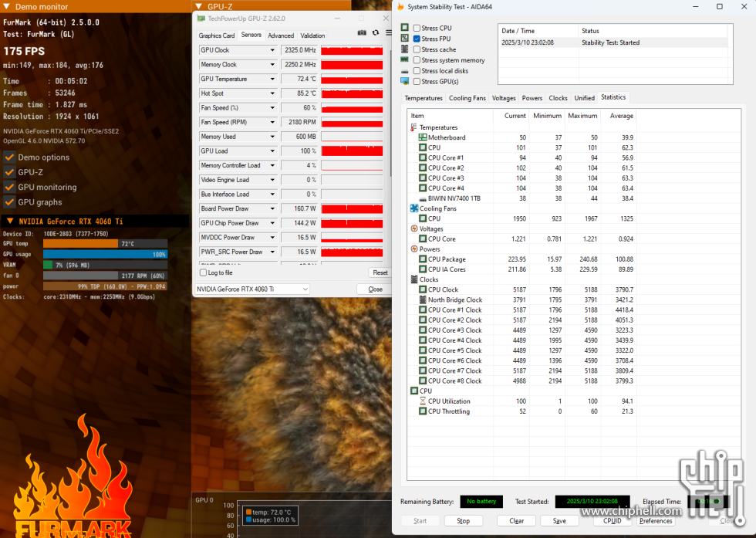This screenshot has height=538, width=756.
Task: Uncheck the Stress FPU checkbox
Action: click(x=417, y=39)
